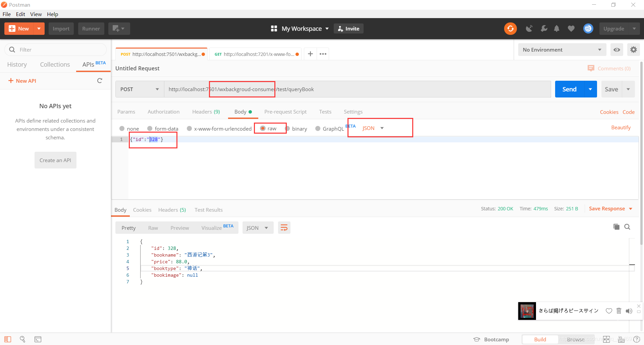Open the Test Results response tab
The height and width of the screenshot is (345, 644).
(x=209, y=210)
